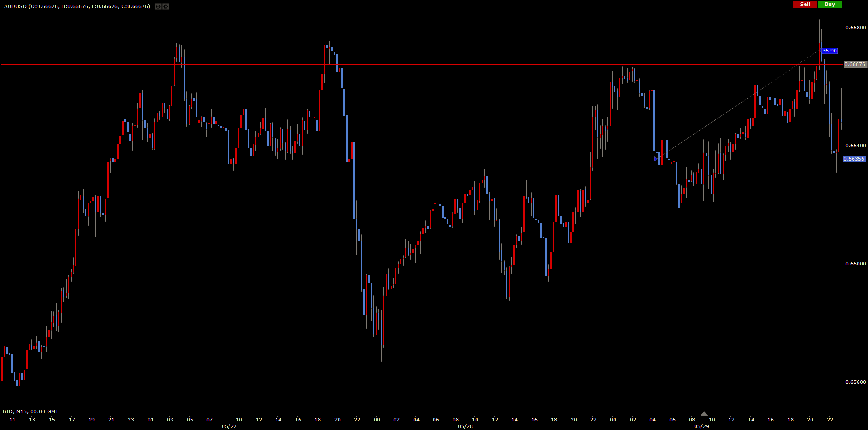Click the 0.65600 mark on the price scale

(x=855, y=382)
